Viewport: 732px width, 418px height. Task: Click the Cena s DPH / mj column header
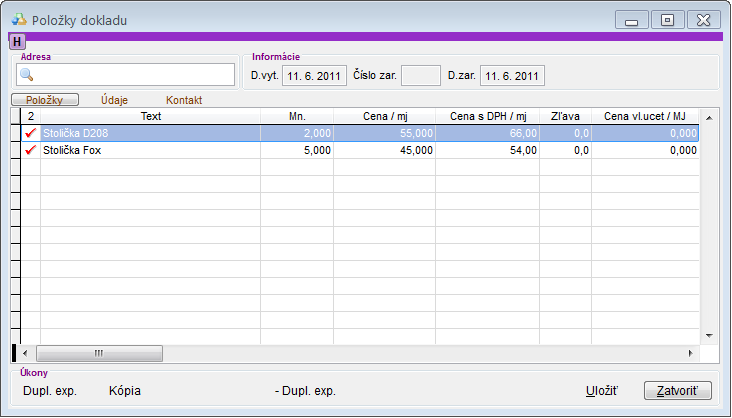point(487,116)
